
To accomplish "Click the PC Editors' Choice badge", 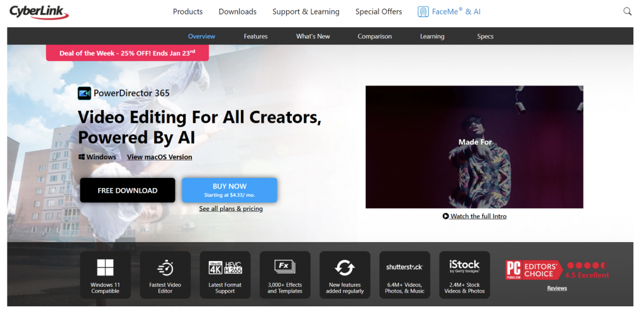I will 534,270.
